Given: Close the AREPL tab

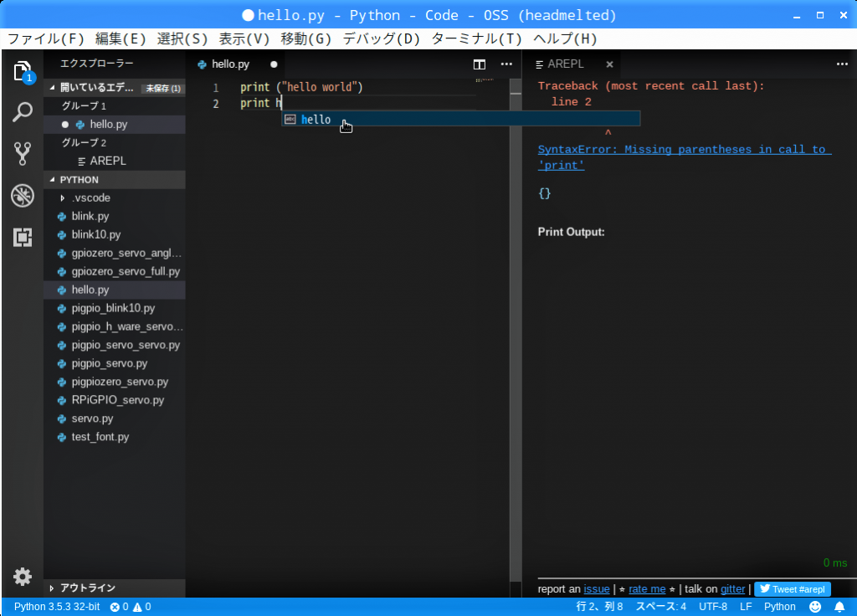Looking at the screenshot, I should point(609,64).
